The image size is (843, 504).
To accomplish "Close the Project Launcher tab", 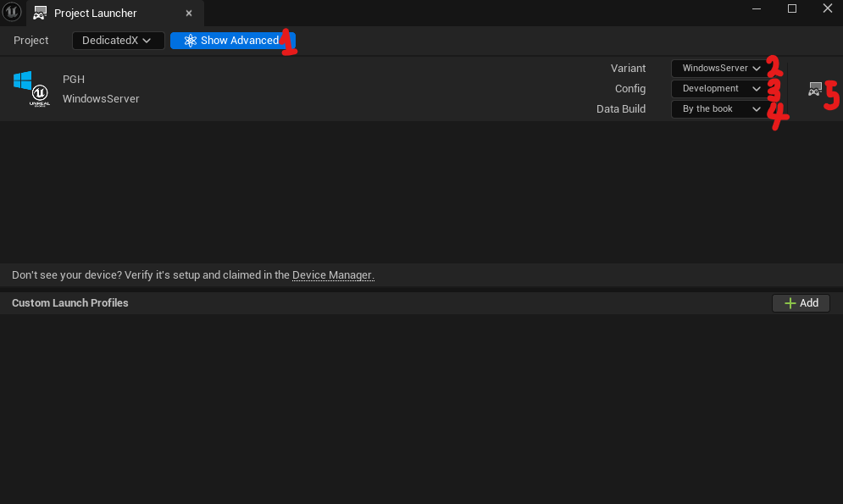I will tap(189, 14).
